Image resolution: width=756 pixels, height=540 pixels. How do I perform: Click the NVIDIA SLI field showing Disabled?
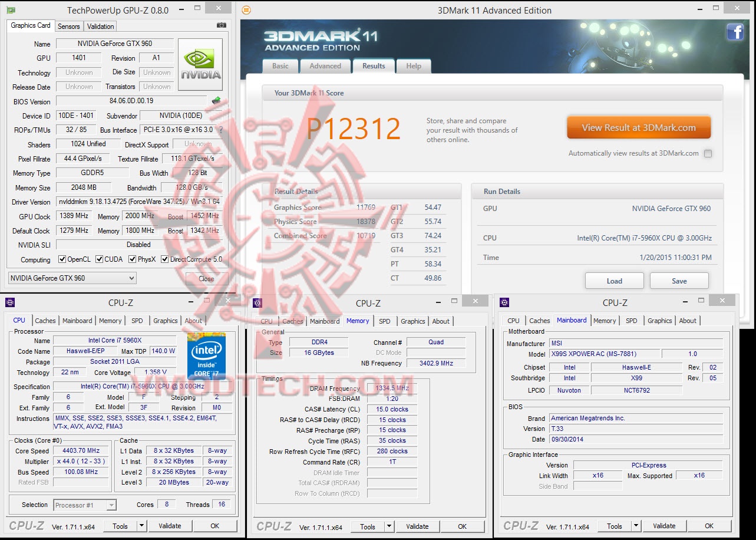(138, 245)
